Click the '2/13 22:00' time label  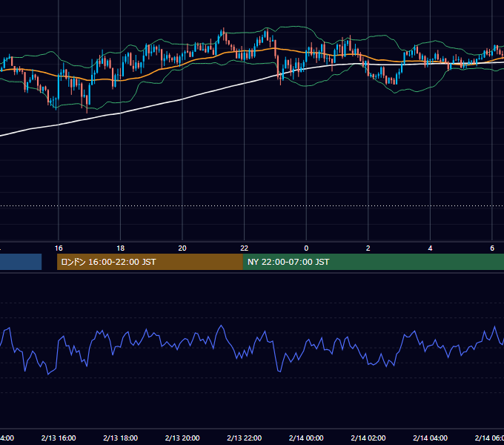(x=245, y=438)
